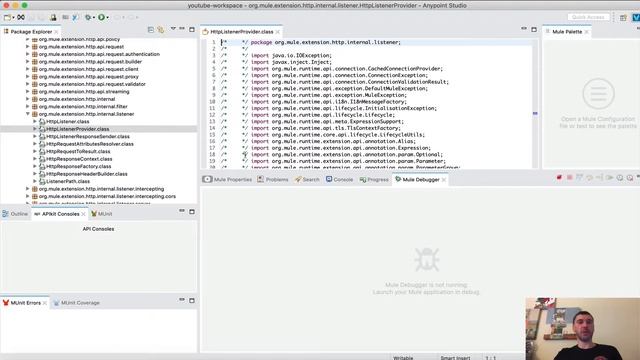Viewport: 640px width, 360px height.
Task: Expand org.mule.extension.http.api.request package
Action: [x=28, y=47]
